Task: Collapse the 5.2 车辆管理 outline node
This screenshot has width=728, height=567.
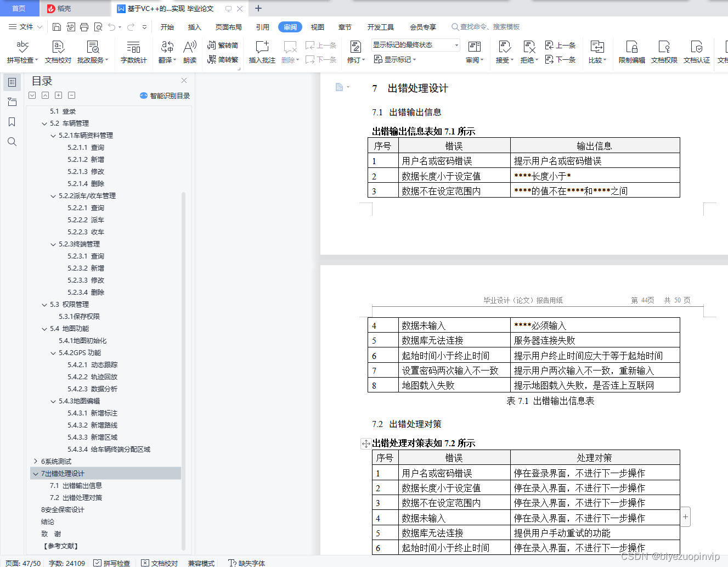Action: (45, 123)
